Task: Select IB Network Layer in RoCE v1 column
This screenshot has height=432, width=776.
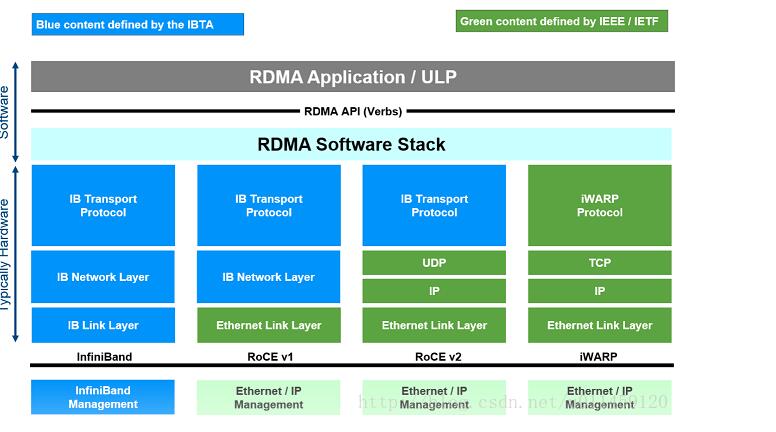Action: point(269,277)
